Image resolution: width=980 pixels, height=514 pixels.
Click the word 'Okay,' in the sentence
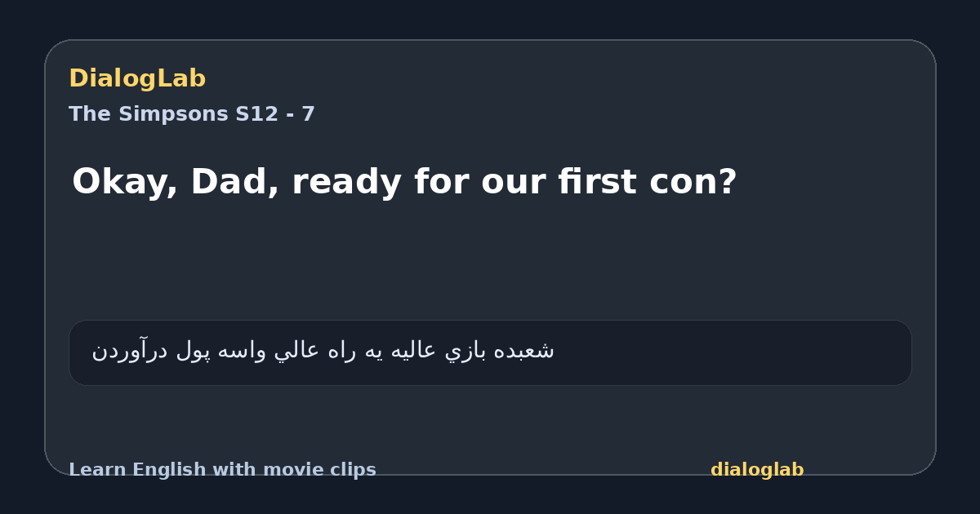pos(125,182)
